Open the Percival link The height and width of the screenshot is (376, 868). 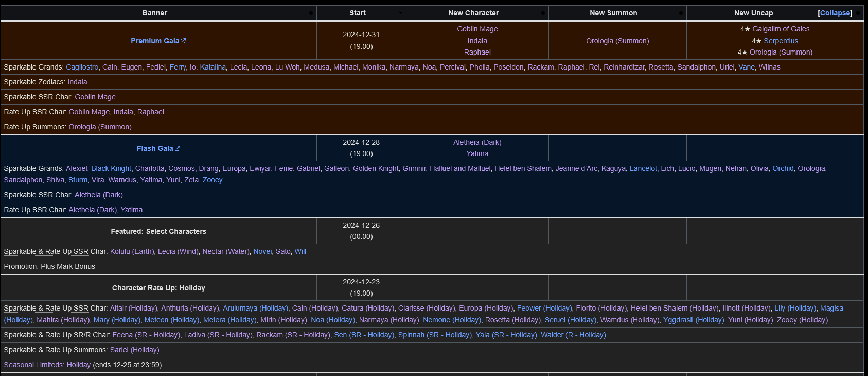(x=453, y=67)
